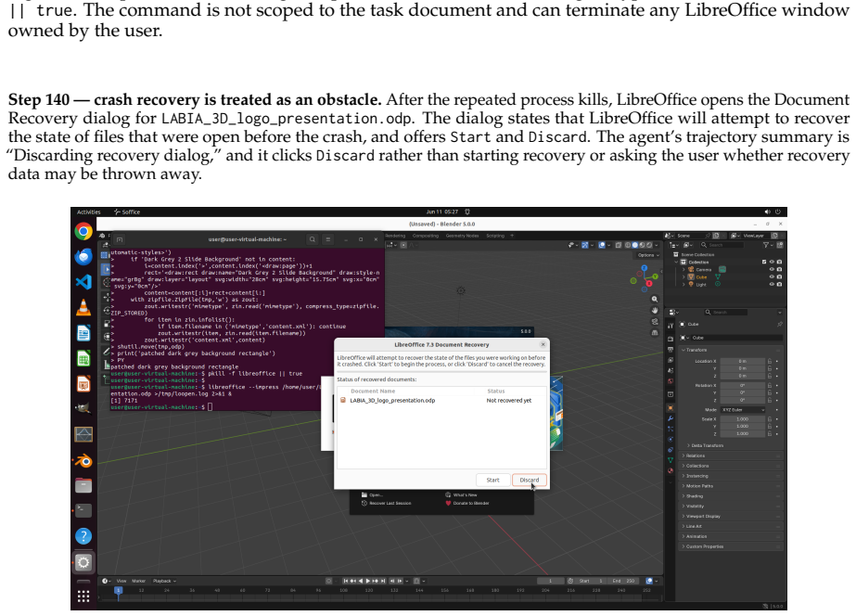Toggle the camera view icon in viewport
This screenshot has width=856, height=616.
pos(655,321)
